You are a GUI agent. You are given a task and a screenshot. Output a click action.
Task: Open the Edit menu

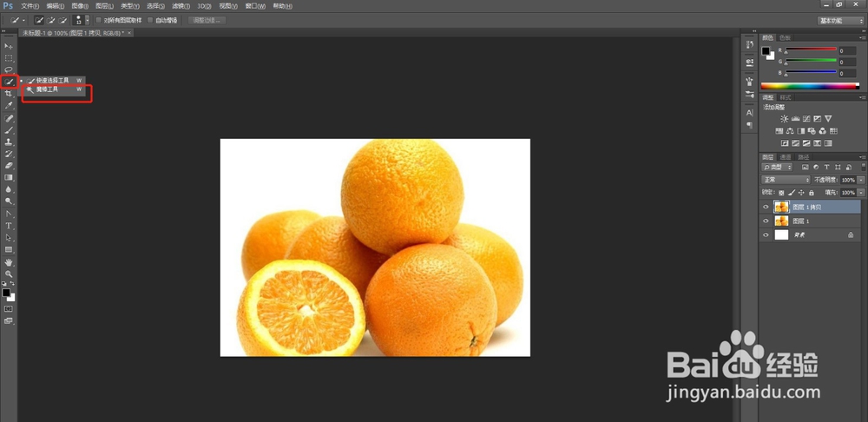[x=55, y=6]
